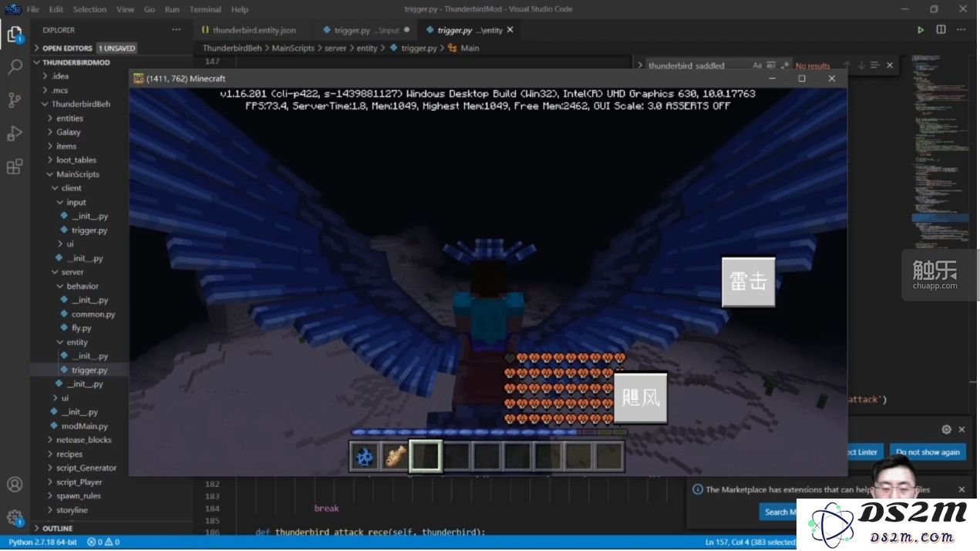The height and width of the screenshot is (551, 980).
Task: Click the 1 UNSAVED badge
Action: tap(116, 48)
